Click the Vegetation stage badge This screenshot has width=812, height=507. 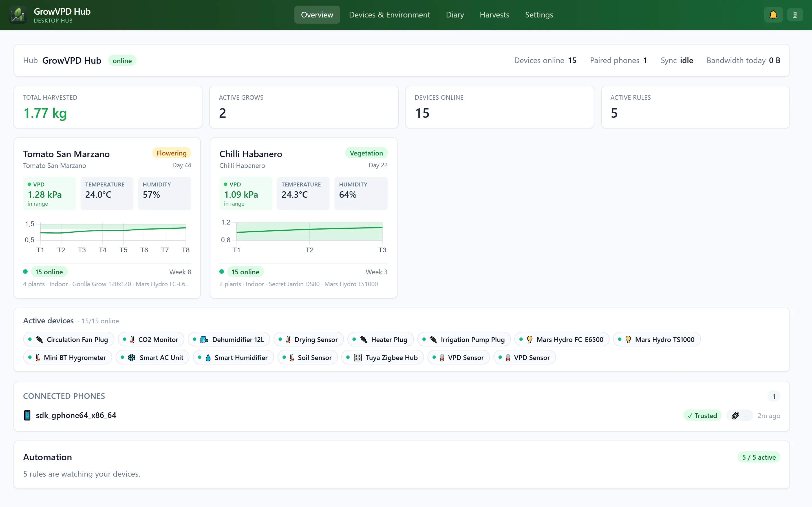(x=366, y=153)
